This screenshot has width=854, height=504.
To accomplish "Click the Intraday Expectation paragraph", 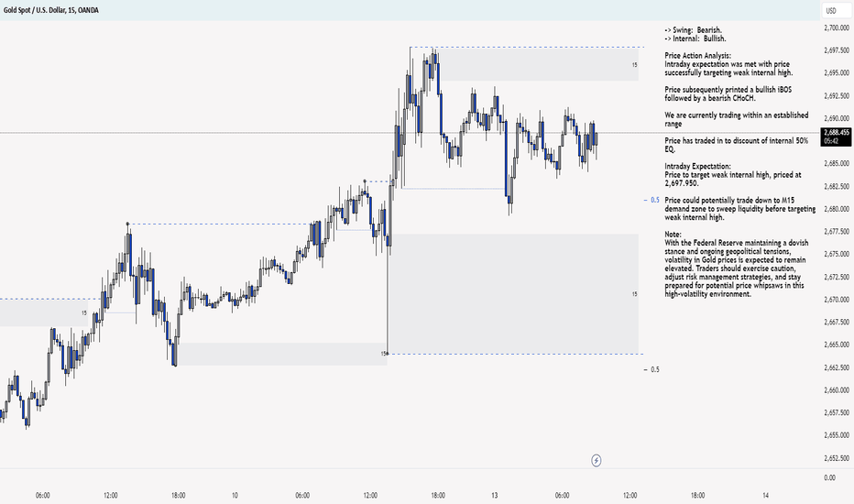I will 733,175.
